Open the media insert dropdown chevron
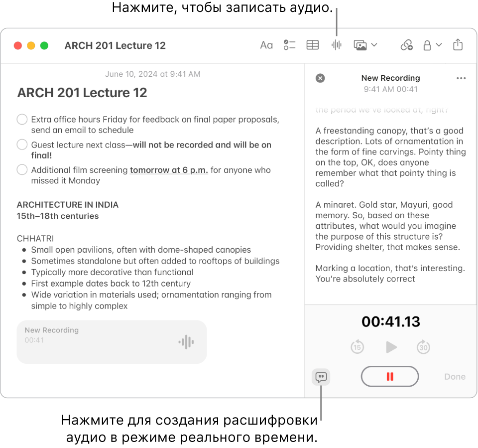 (x=374, y=45)
